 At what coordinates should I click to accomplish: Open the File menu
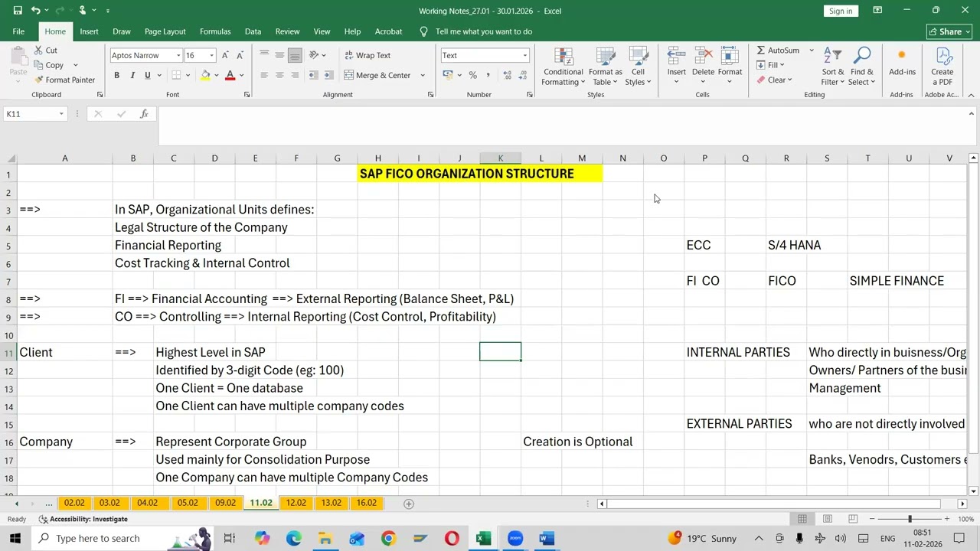pyautogui.click(x=18, y=31)
